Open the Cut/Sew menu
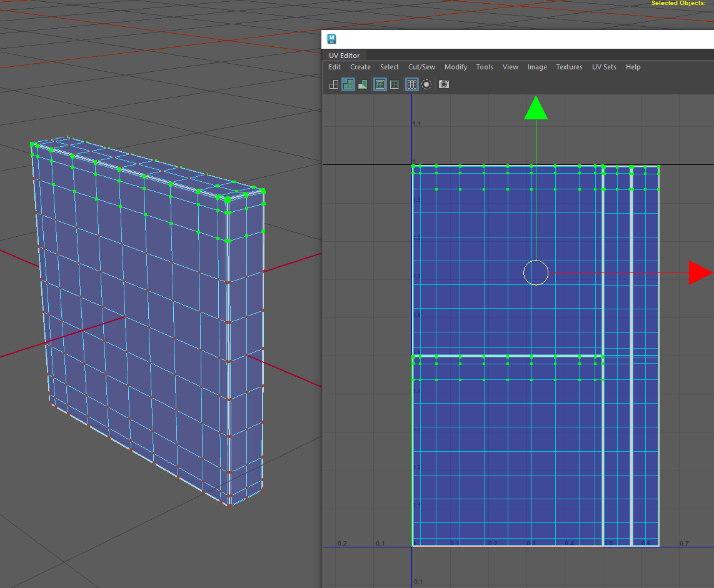714x588 pixels. point(421,67)
